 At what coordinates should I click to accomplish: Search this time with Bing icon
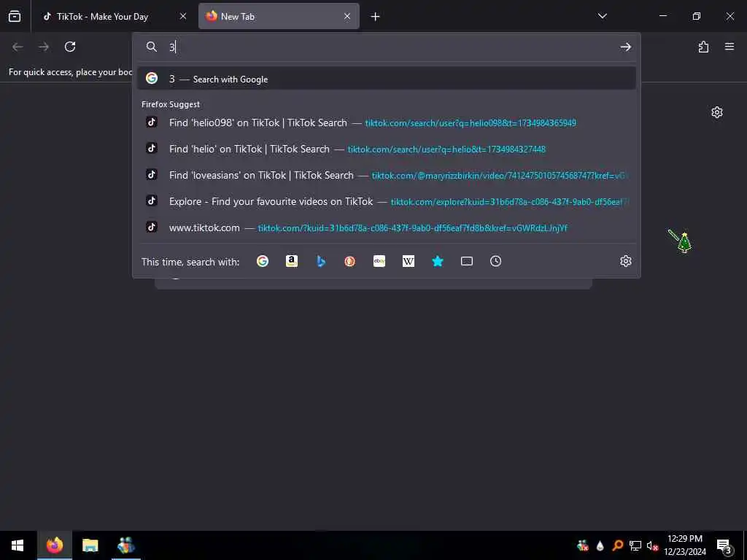pos(321,261)
